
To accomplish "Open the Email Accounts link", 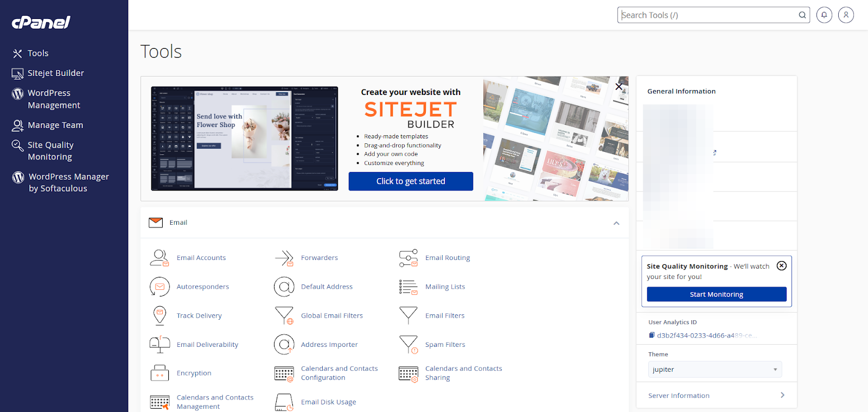I will (x=201, y=258).
